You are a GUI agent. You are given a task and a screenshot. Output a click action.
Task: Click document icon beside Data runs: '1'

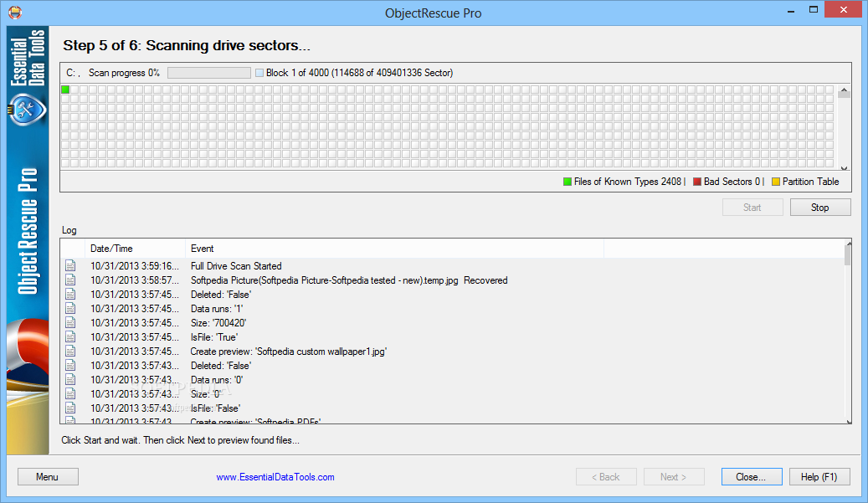pyautogui.click(x=70, y=308)
